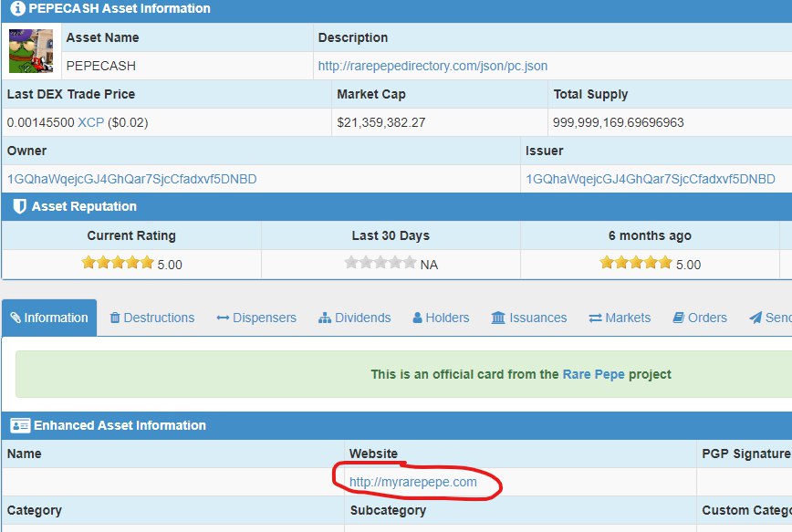This screenshot has width=792, height=532.
Task: Open the rarepepedirectory.com json description link
Action: click(x=432, y=66)
